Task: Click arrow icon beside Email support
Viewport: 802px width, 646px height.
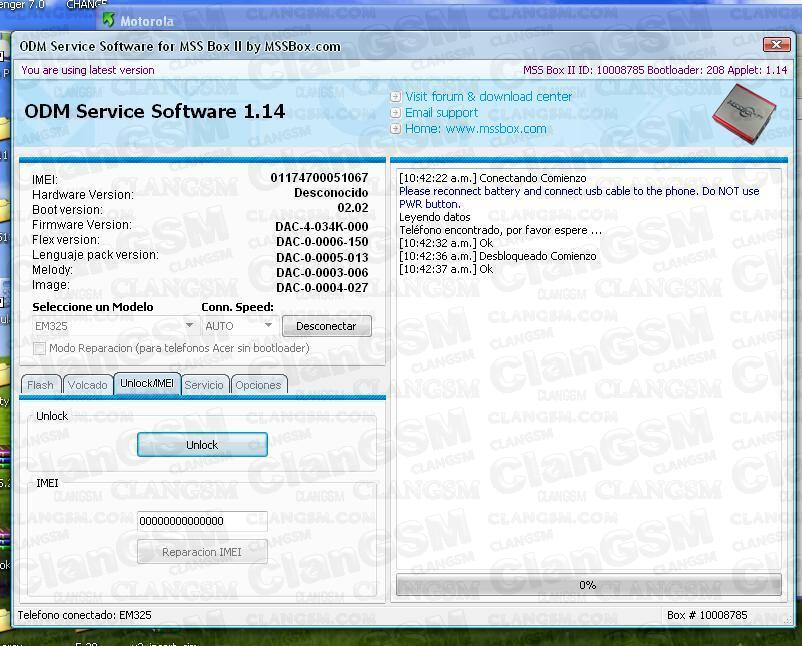Action: [395, 113]
